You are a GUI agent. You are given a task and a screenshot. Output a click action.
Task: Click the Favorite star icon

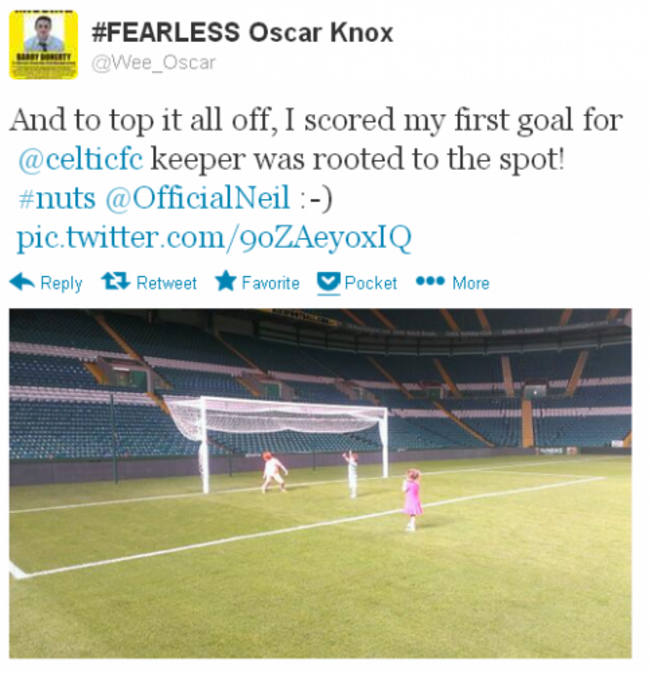coord(226,281)
